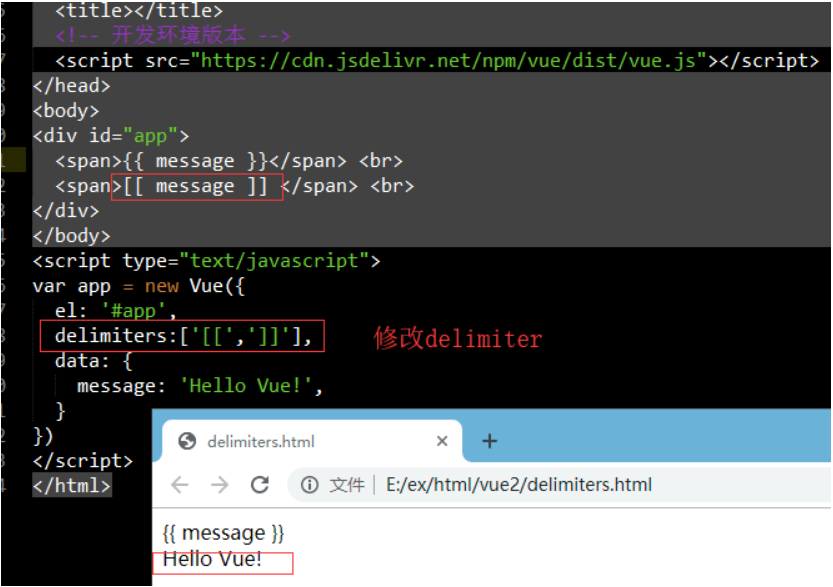This screenshot has width=833, height=587.
Task: Click the purple HTML comment line
Action: 173,36
